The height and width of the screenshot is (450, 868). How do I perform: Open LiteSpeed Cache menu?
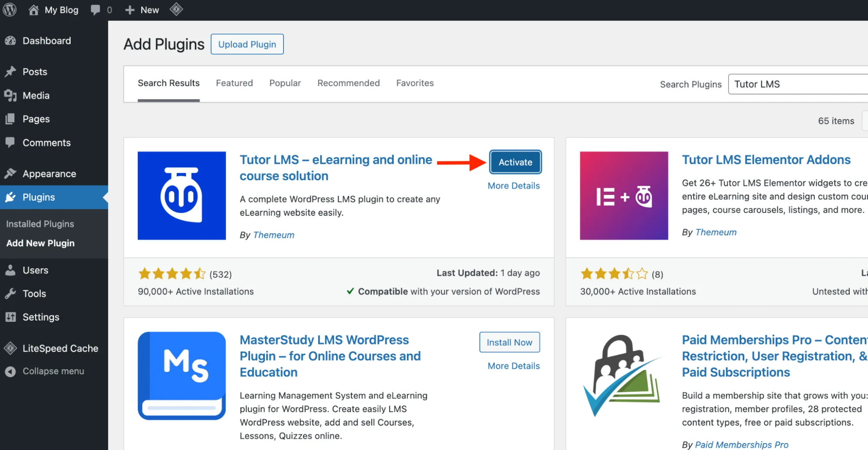coord(60,348)
